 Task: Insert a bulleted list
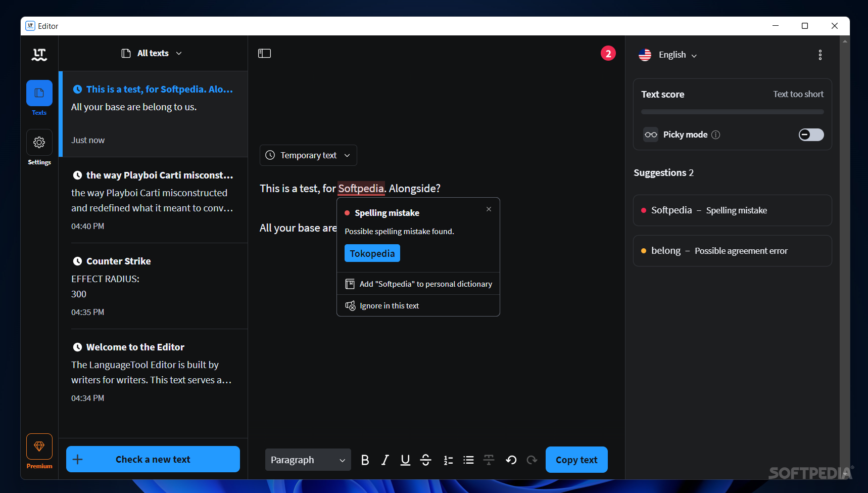point(468,460)
